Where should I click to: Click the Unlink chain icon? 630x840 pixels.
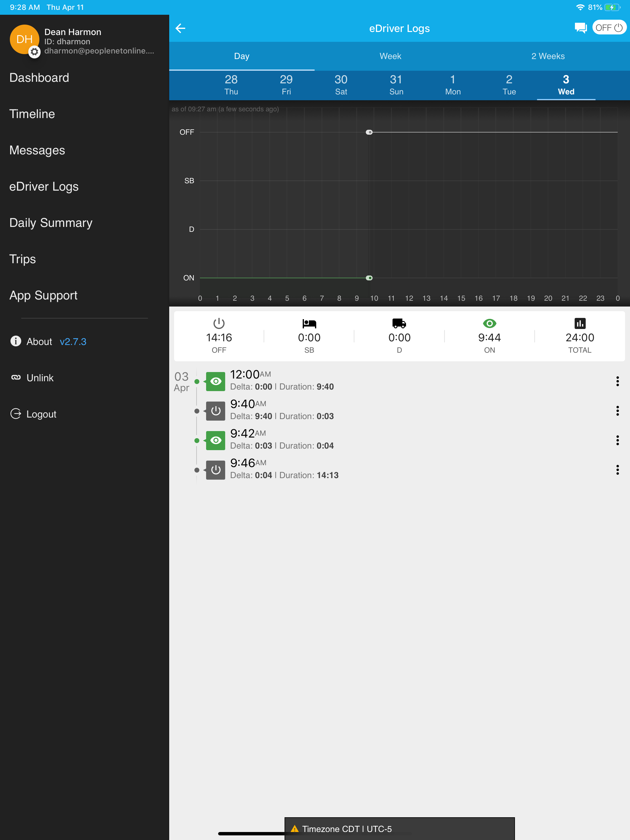(16, 378)
